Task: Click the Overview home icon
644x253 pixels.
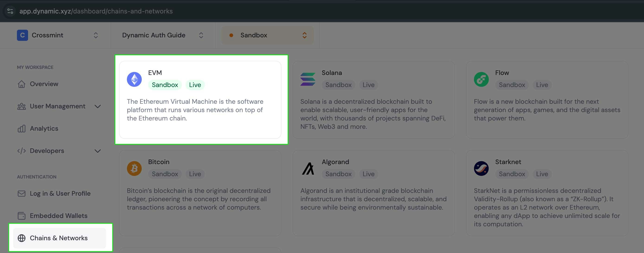Action: [22, 84]
